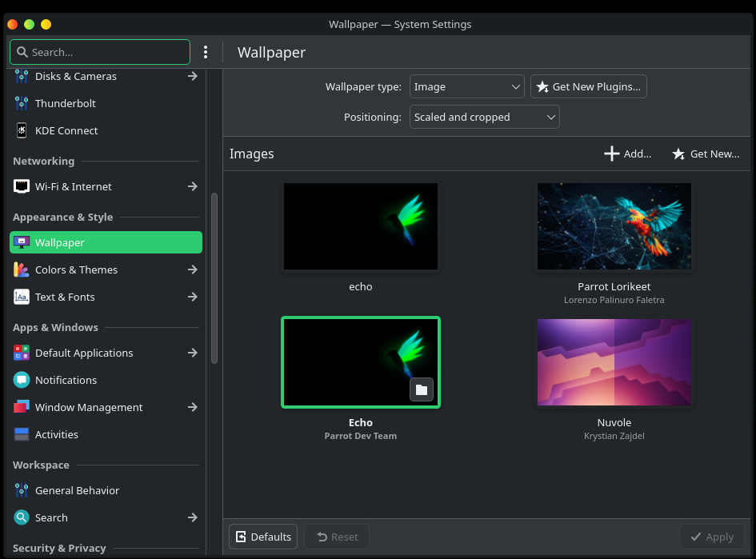
Task: Open the hamburger menu beside search
Action: click(206, 52)
